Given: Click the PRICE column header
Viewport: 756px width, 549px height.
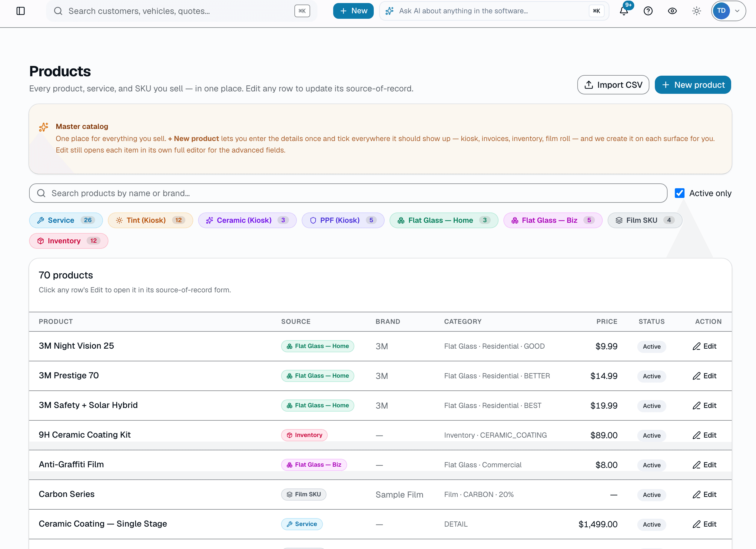Looking at the screenshot, I should pos(607,321).
